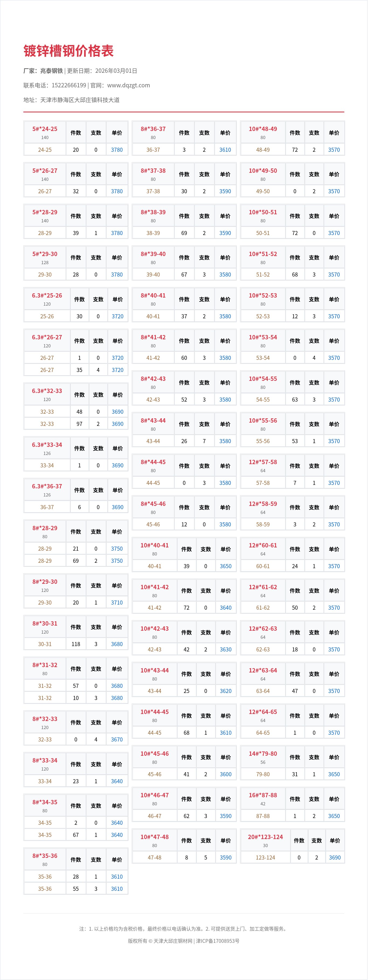Viewport: 368px width, 980px height.
Task: Click price 3720 in the 6.3#*25-26 table
Action: click(118, 316)
